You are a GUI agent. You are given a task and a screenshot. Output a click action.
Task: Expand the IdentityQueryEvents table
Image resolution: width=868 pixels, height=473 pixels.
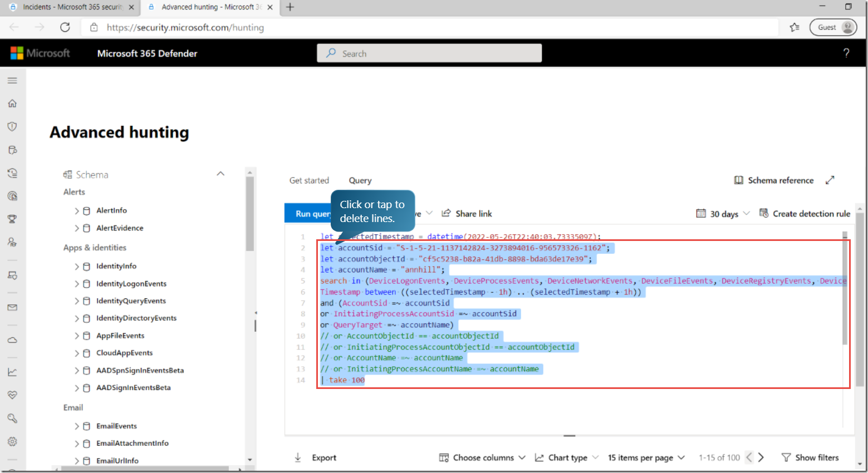pos(77,301)
